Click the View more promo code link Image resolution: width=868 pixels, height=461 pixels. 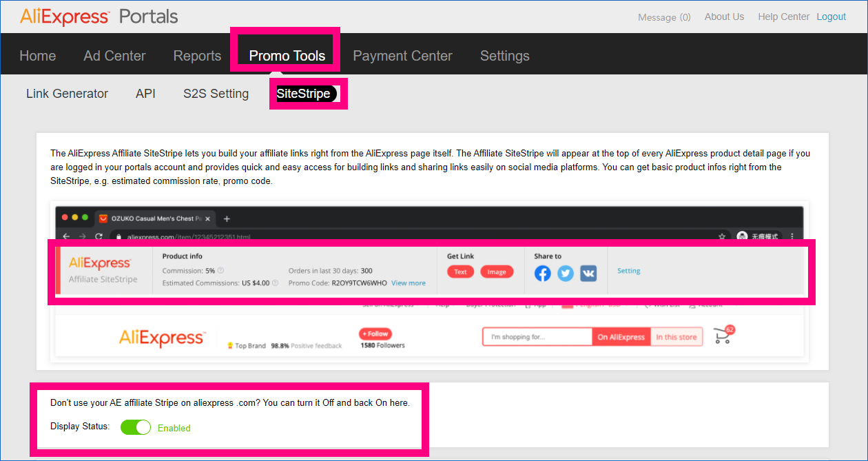409,283
